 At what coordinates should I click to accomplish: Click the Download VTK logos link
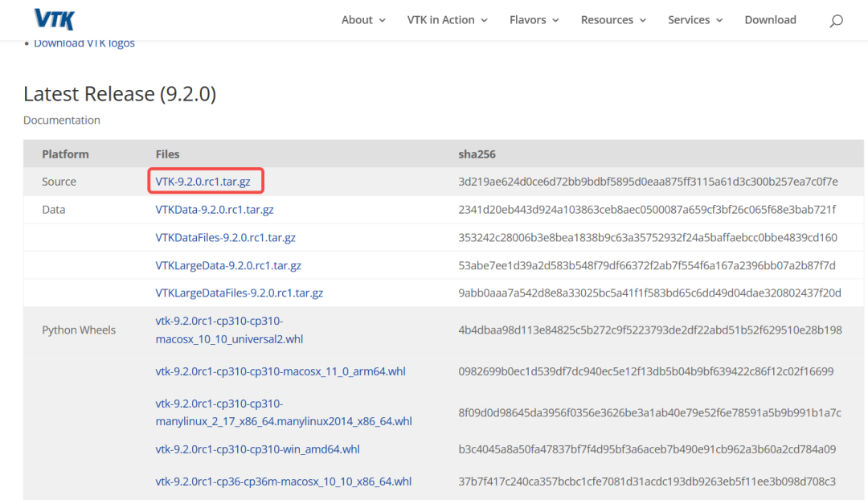(x=84, y=43)
